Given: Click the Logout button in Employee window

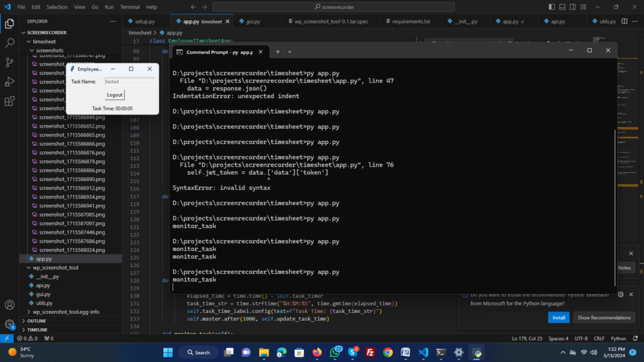Looking at the screenshot, I should pyautogui.click(x=114, y=95).
